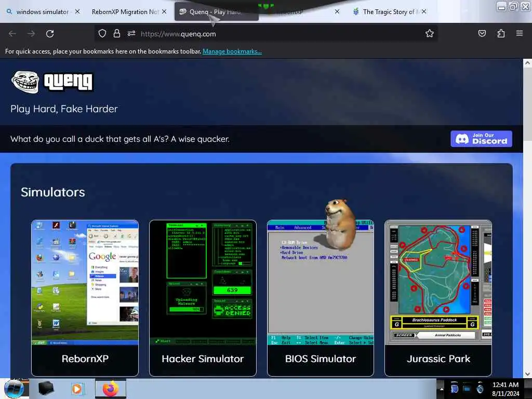Go forward with the browser arrow
Viewport: 532px width, 399px height.
pyautogui.click(x=31, y=34)
